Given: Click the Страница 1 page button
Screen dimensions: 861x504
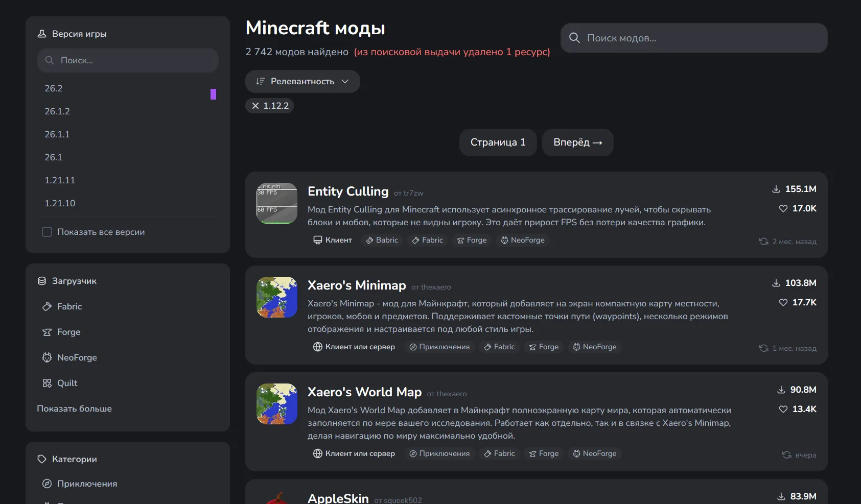Looking at the screenshot, I should [x=498, y=142].
